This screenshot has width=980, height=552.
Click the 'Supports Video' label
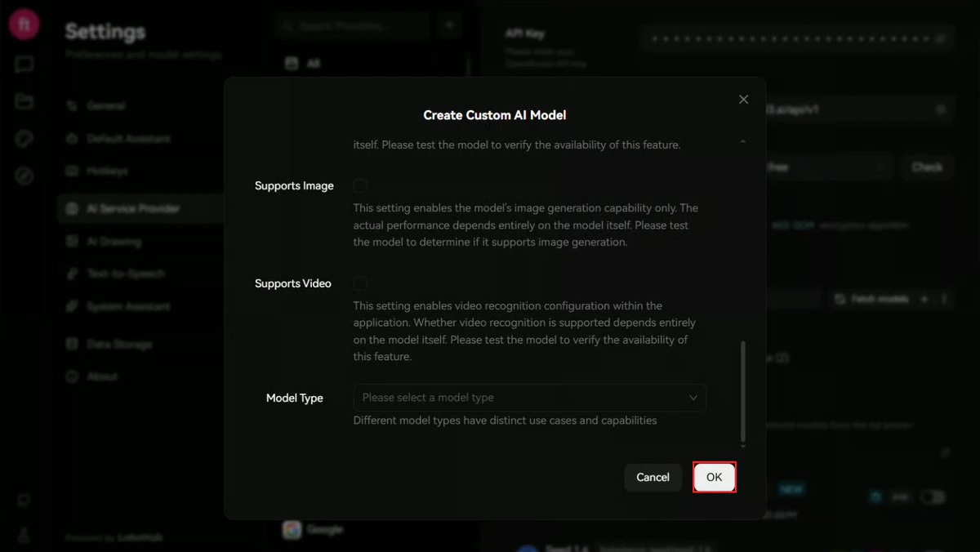pyautogui.click(x=293, y=284)
